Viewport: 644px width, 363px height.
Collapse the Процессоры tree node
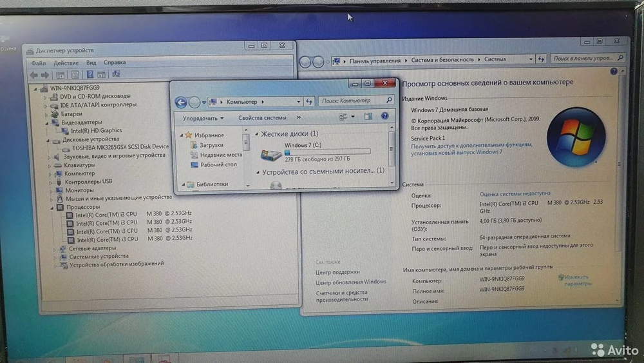(53, 208)
